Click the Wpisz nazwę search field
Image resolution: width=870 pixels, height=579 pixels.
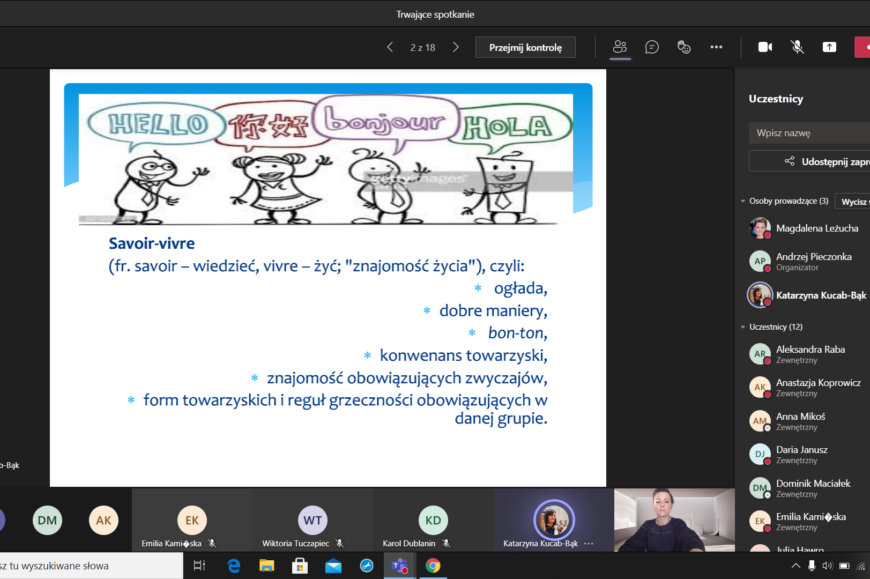click(810, 133)
